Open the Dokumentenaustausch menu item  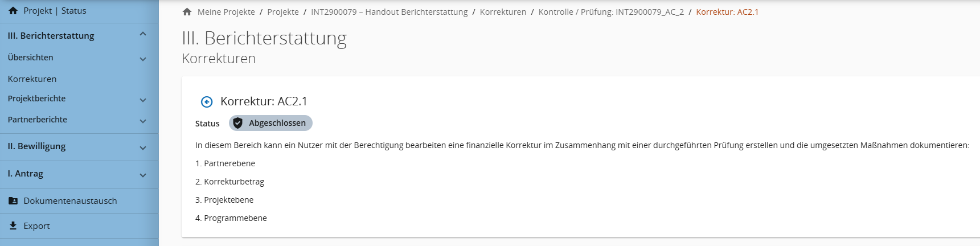pyautogui.click(x=70, y=201)
